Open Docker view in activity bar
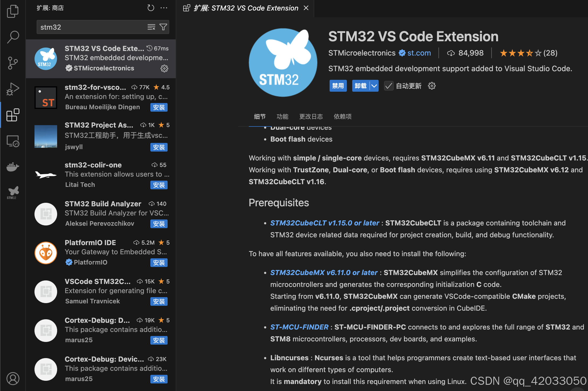This screenshot has height=391, width=588. tap(13, 167)
